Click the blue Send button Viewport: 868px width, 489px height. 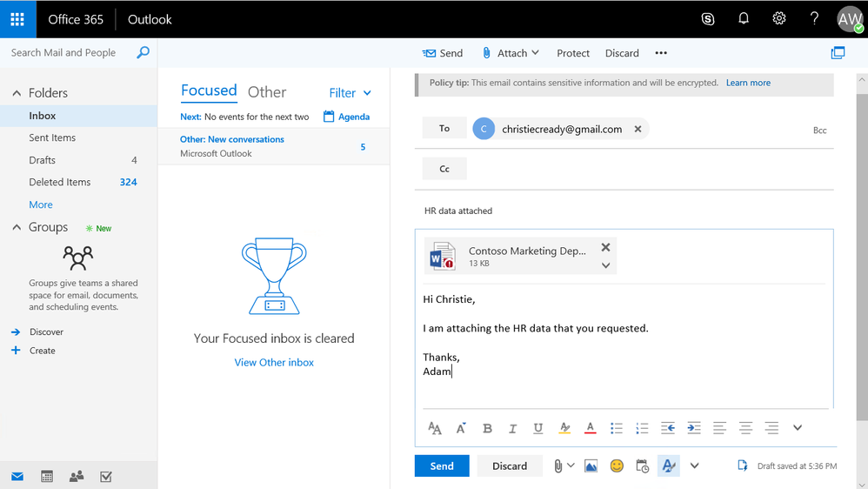click(442, 466)
